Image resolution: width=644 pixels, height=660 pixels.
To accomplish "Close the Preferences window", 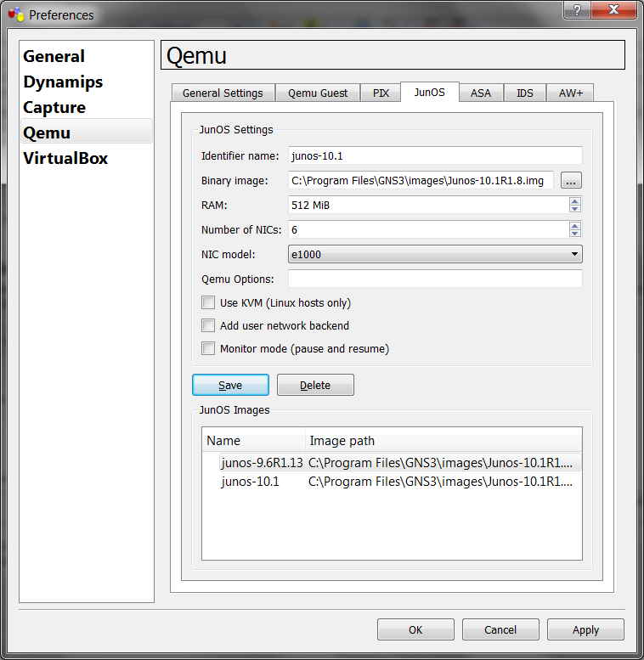I will (613, 9).
